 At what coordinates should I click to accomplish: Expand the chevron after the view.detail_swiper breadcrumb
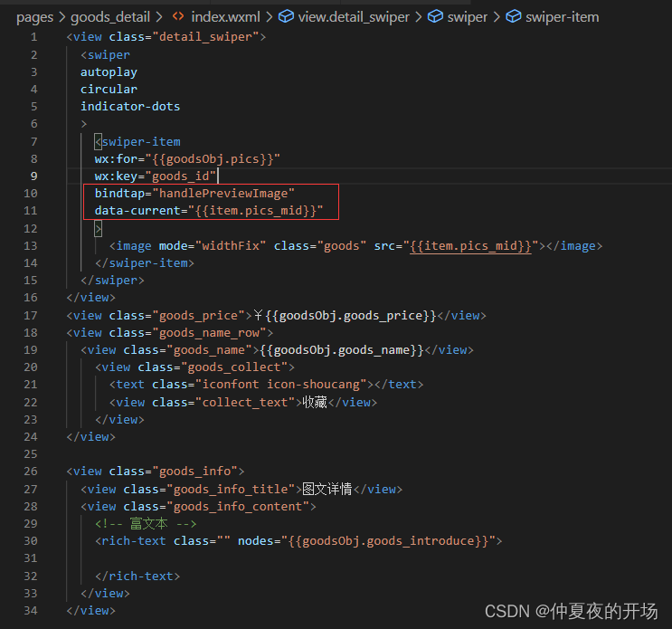click(x=419, y=17)
